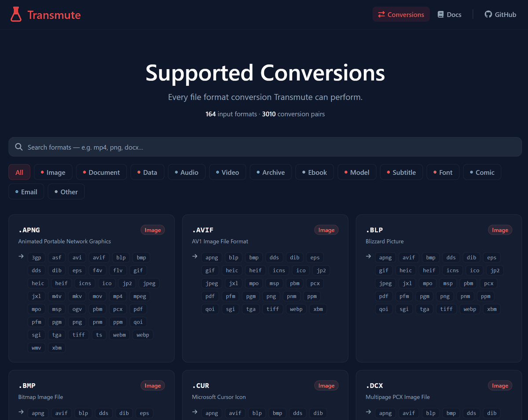Select the bmp chip in .CUR card
The height and width of the screenshot is (420, 528).
(x=277, y=413)
